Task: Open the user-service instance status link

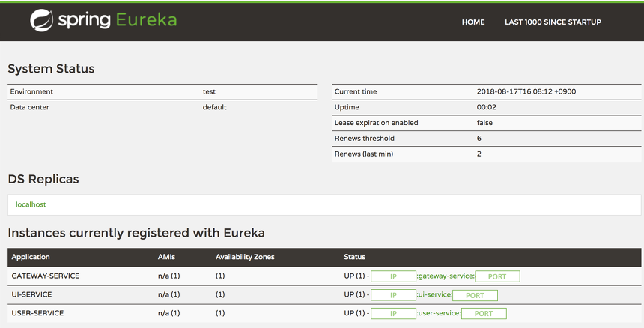Action: coord(439,313)
